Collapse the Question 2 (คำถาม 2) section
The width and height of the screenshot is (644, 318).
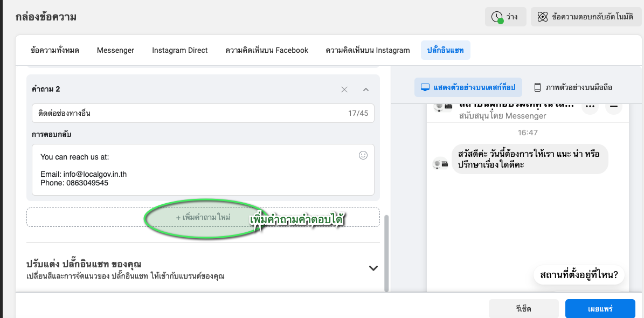click(366, 89)
